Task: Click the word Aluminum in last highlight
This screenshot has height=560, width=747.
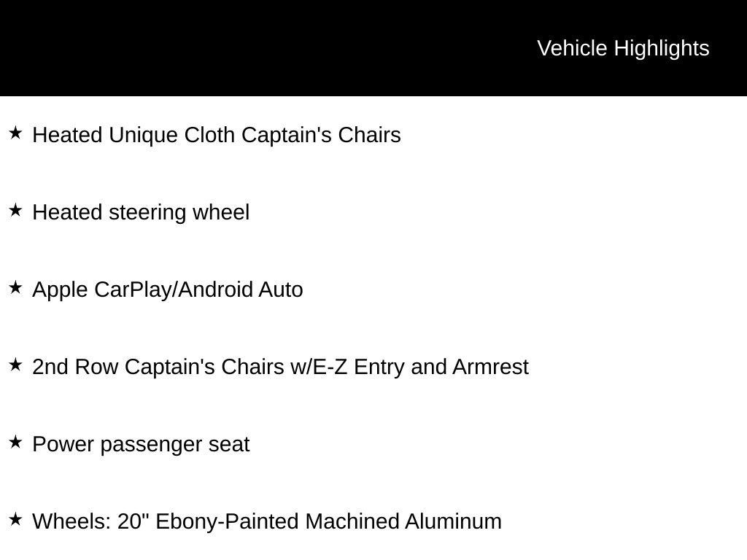Action: (454, 521)
